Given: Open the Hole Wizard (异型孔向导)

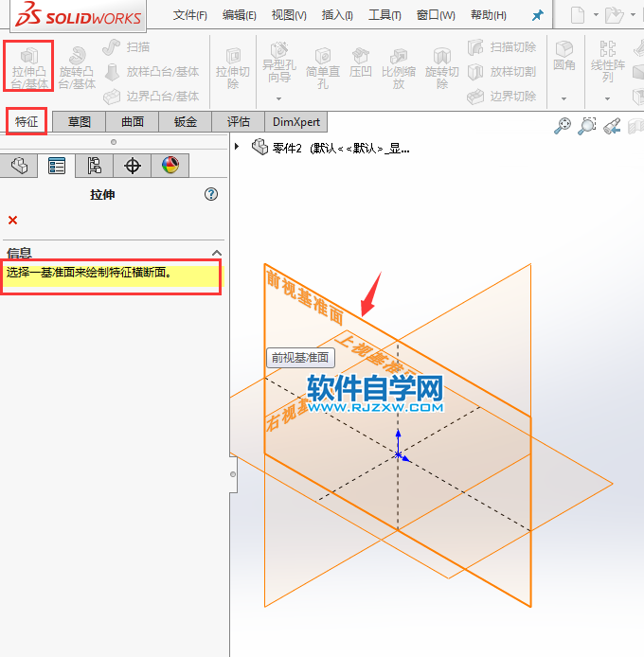Looking at the screenshot, I should 279,62.
